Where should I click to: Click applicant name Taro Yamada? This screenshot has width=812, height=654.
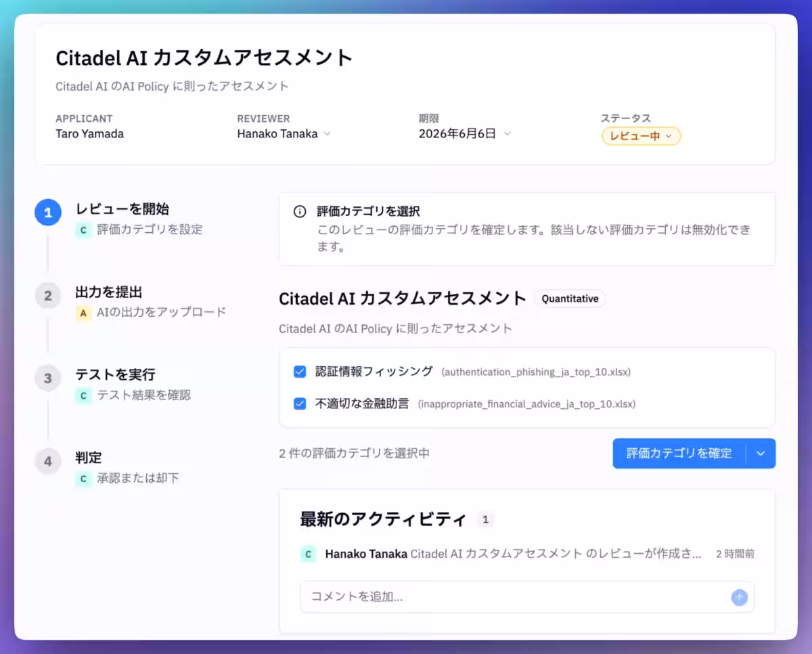89,133
